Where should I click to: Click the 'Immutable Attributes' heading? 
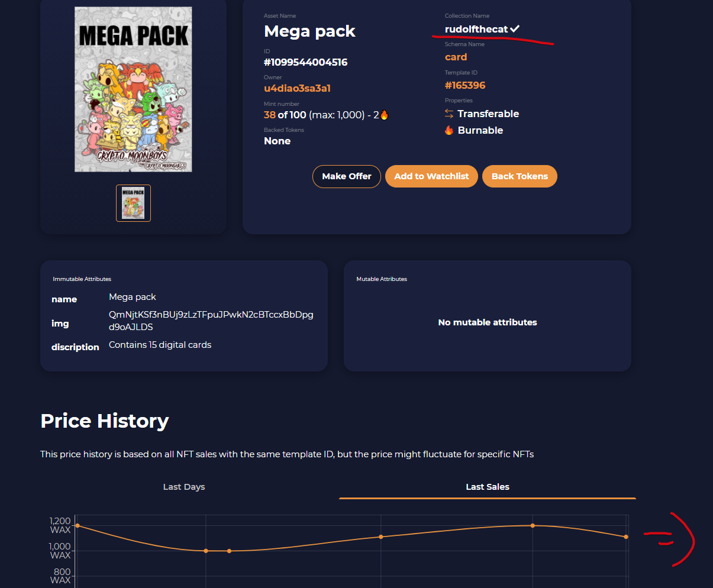(x=82, y=279)
